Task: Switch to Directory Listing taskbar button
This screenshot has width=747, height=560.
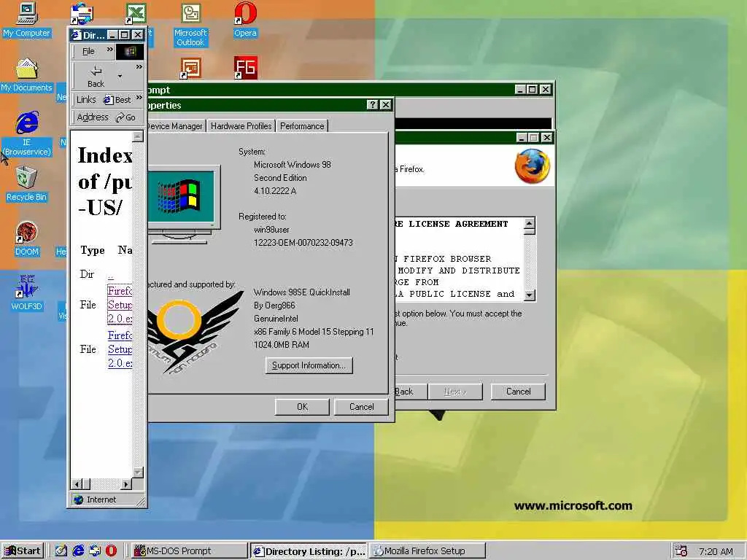Action: (x=309, y=551)
